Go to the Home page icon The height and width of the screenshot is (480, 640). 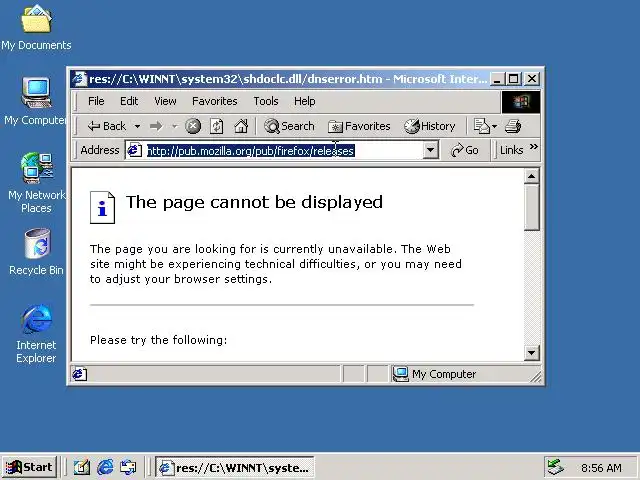(241, 126)
